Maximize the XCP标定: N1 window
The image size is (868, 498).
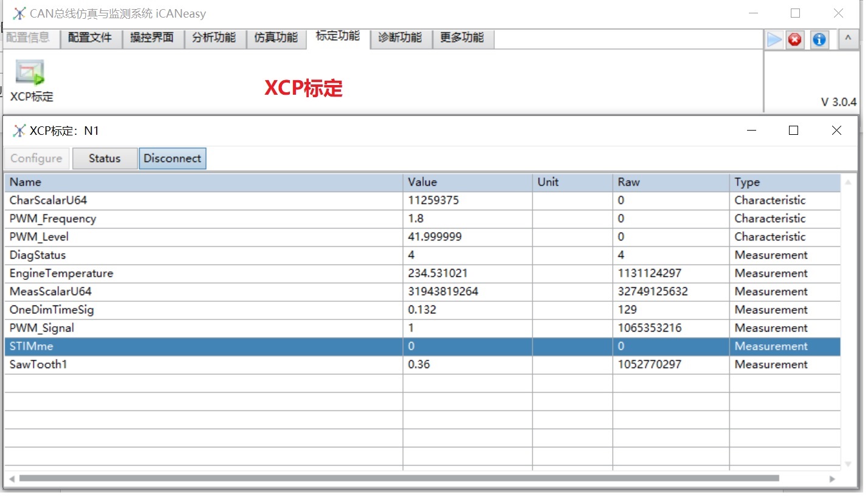tap(793, 131)
